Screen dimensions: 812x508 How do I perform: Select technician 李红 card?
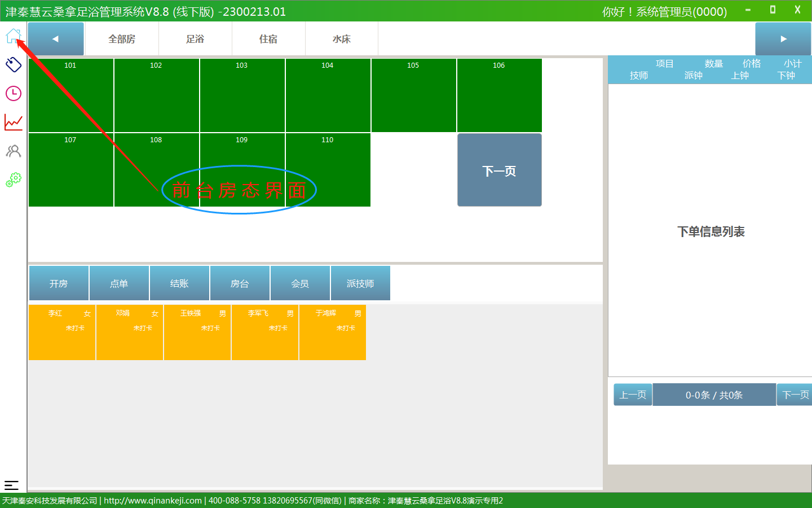point(62,332)
